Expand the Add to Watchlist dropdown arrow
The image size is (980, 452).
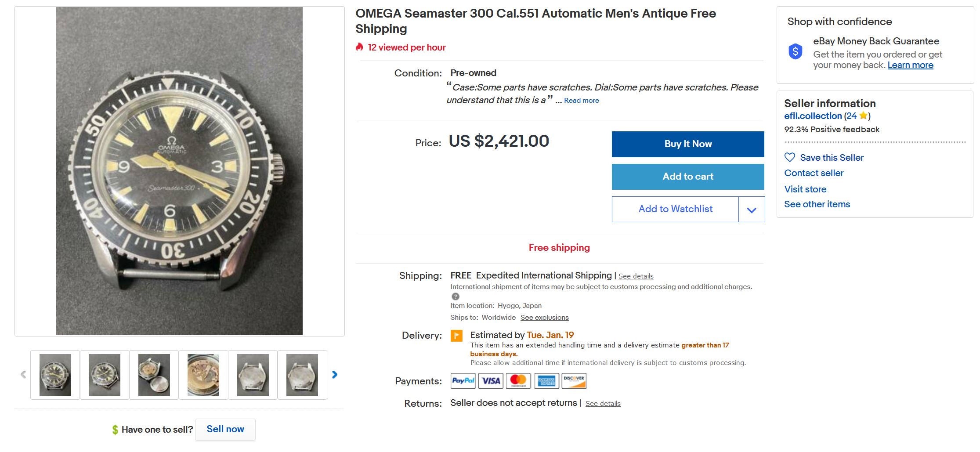pos(752,210)
